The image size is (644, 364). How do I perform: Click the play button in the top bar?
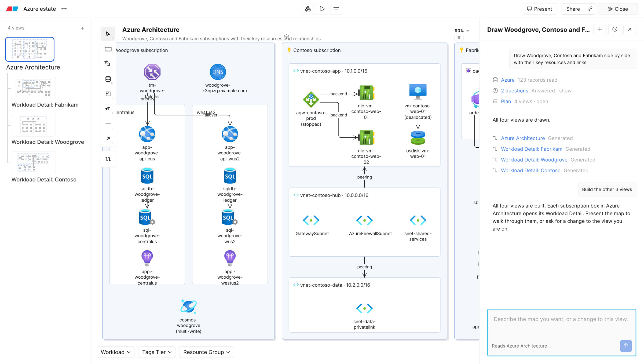pos(322,9)
